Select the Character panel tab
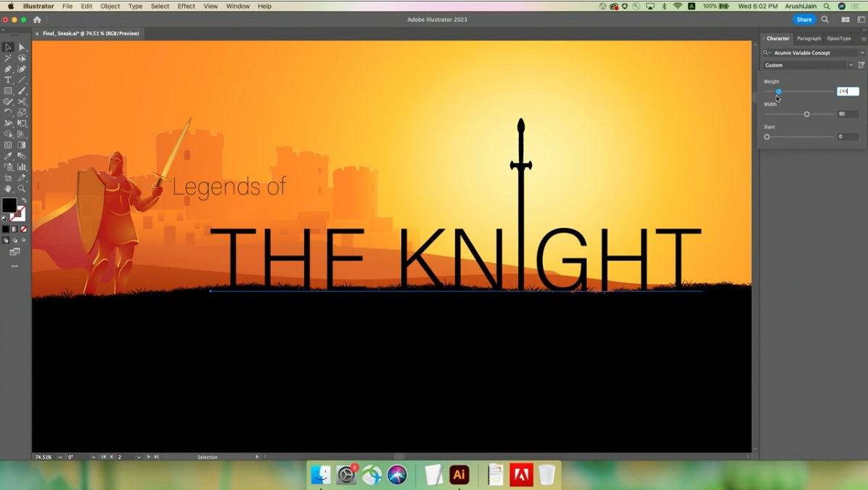The image size is (868, 490). [x=778, y=38]
